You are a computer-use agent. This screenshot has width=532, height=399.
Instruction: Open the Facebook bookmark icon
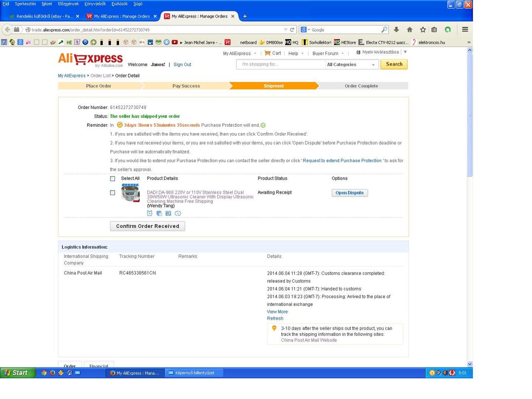tap(4, 42)
